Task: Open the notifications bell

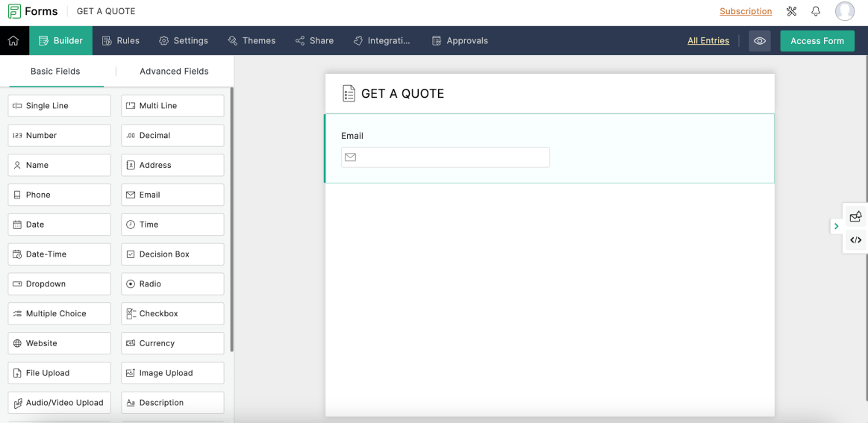Action: (816, 11)
